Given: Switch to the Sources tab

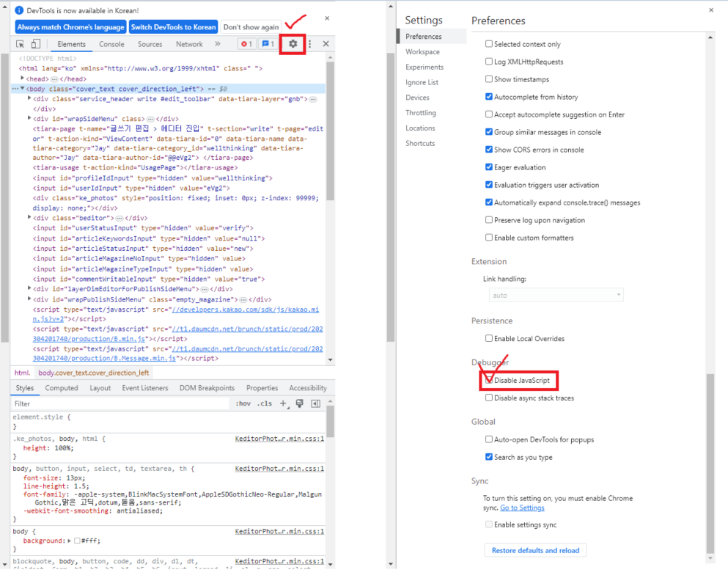Looking at the screenshot, I should point(150,44).
